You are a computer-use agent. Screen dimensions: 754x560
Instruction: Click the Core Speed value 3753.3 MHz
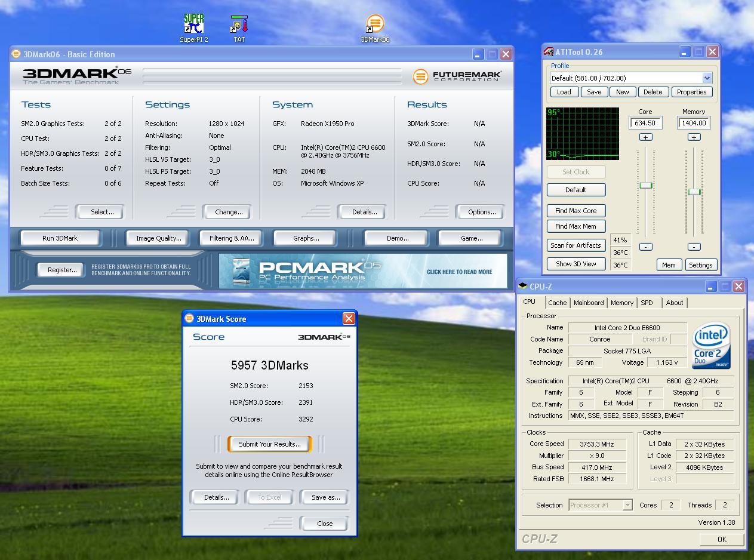point(597,444)
